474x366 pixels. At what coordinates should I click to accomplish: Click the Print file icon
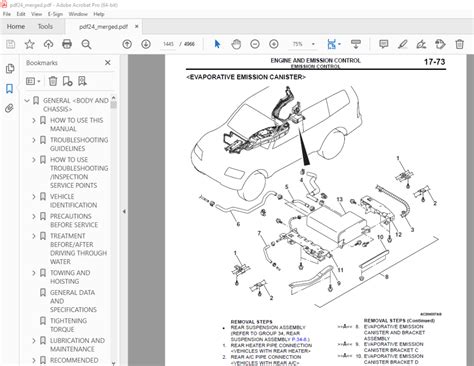[67, 44]
